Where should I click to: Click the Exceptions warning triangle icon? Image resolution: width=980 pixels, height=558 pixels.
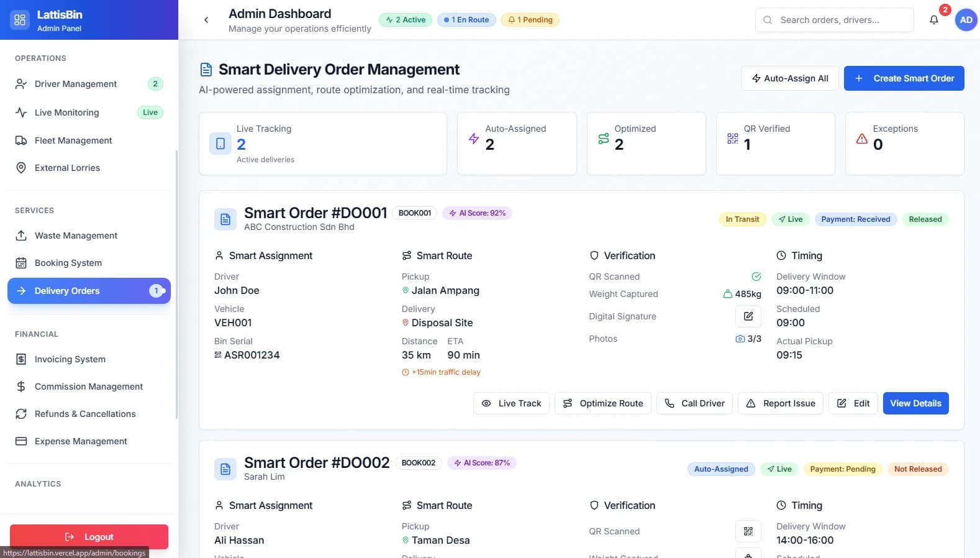click(861, 139)
